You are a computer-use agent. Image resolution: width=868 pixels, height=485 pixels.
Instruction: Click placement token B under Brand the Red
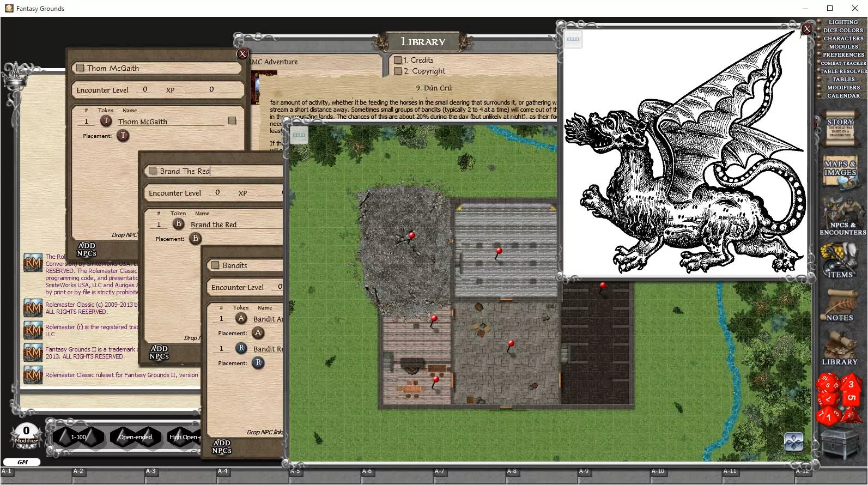click(x=196, y=238)
